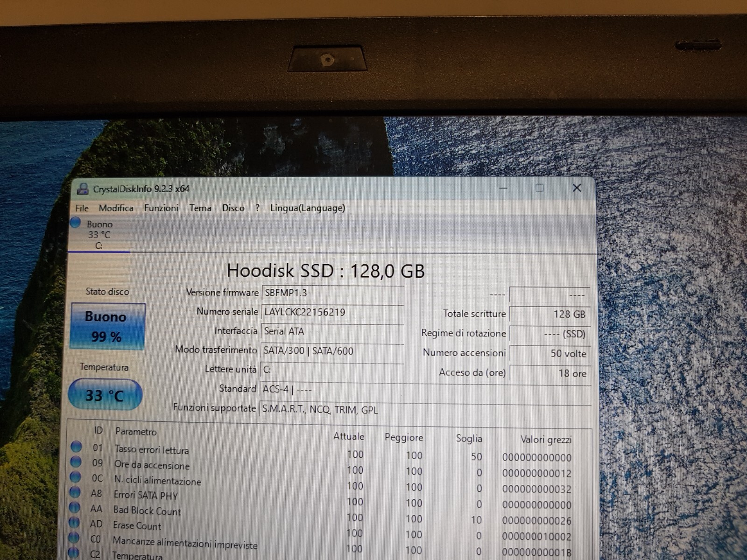Click the blue status dot for ID 09
The height and width of the screenshot is (560, 747).
[x=76, y=462]
